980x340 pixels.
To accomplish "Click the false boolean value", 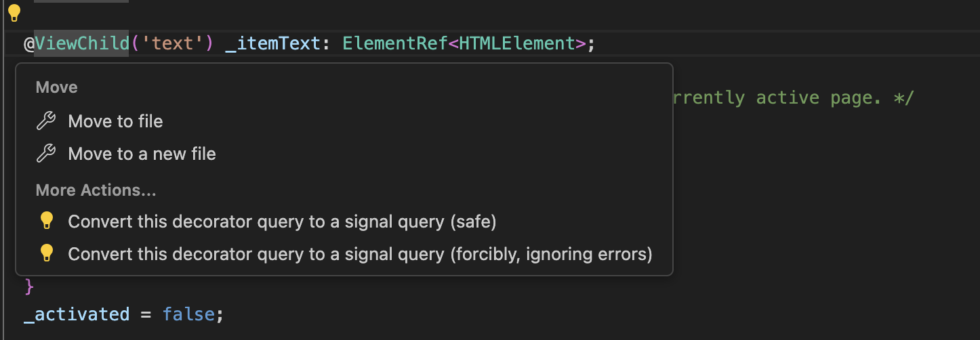I will pos(188,314).
